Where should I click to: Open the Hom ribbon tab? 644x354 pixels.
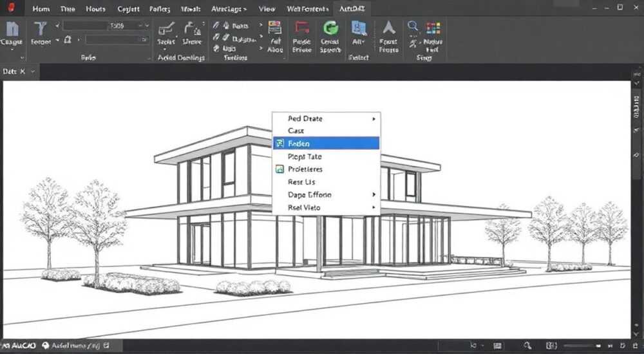click(x=41, y=8)
